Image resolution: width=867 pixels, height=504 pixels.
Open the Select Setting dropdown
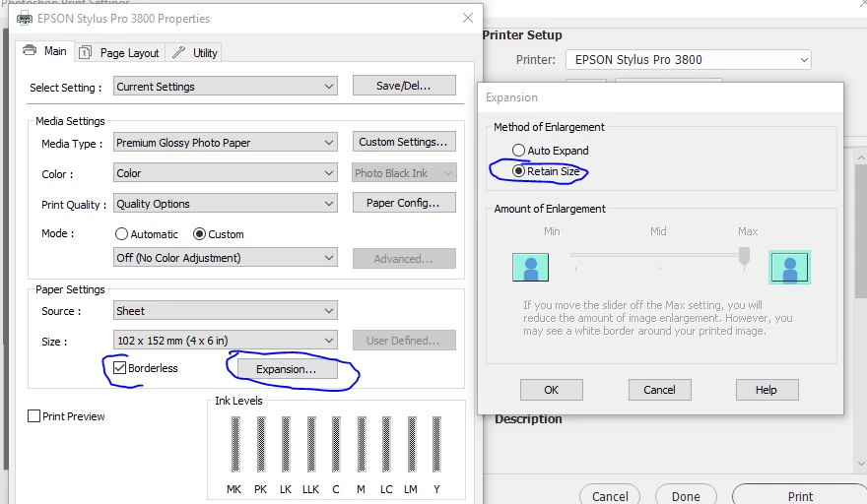coord(226,87)
